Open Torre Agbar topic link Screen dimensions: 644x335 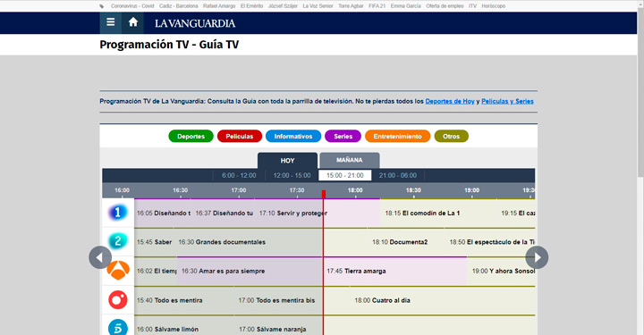pyautogui.click(x=351, y=6)
